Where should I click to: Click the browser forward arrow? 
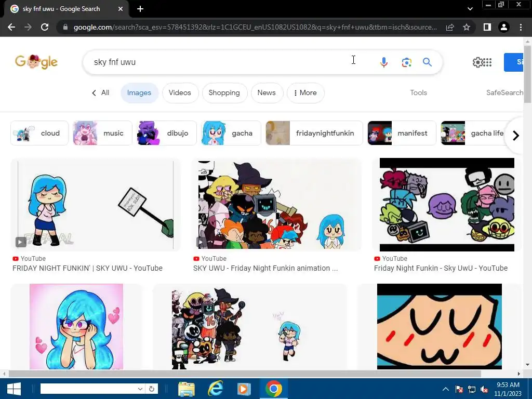pyautogui.click(x=28, y=27)
